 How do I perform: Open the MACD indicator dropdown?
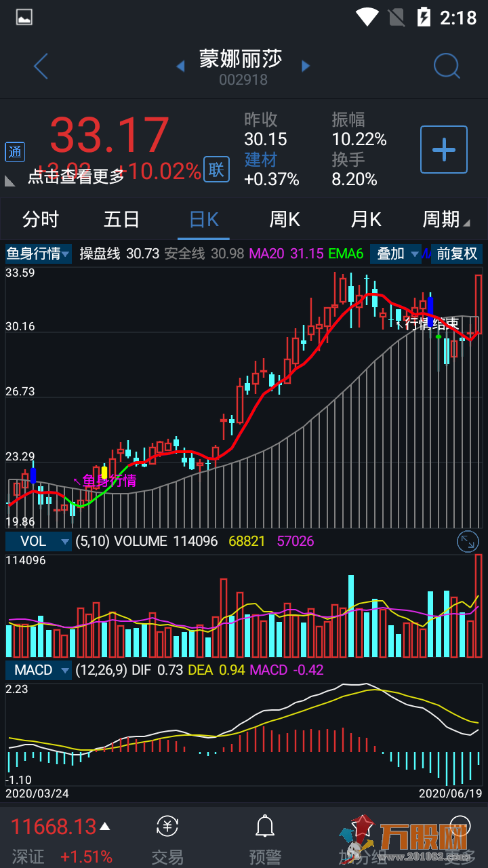click(39, 670)
